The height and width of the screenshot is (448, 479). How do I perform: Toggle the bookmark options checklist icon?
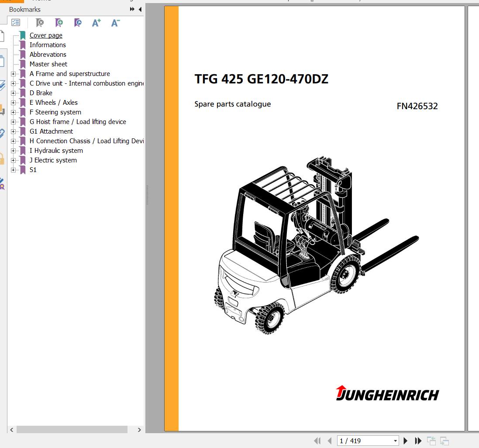(16, 23)
